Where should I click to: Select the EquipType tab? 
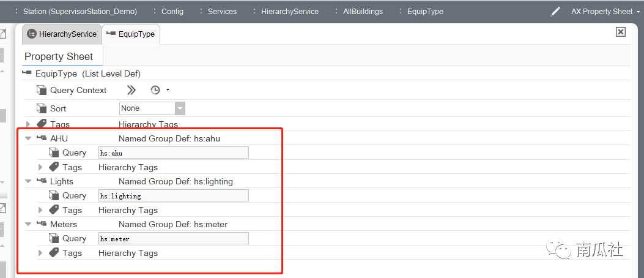[131, 34]
